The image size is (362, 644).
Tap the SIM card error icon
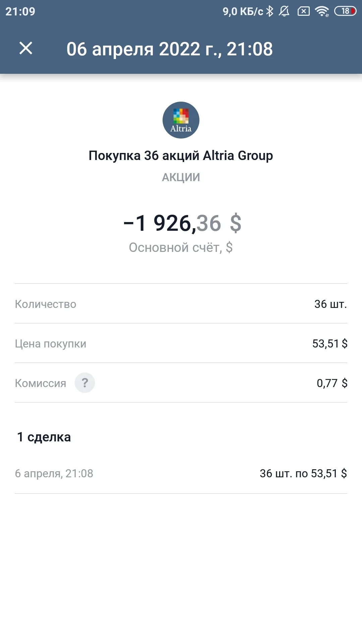click(304, 11)
